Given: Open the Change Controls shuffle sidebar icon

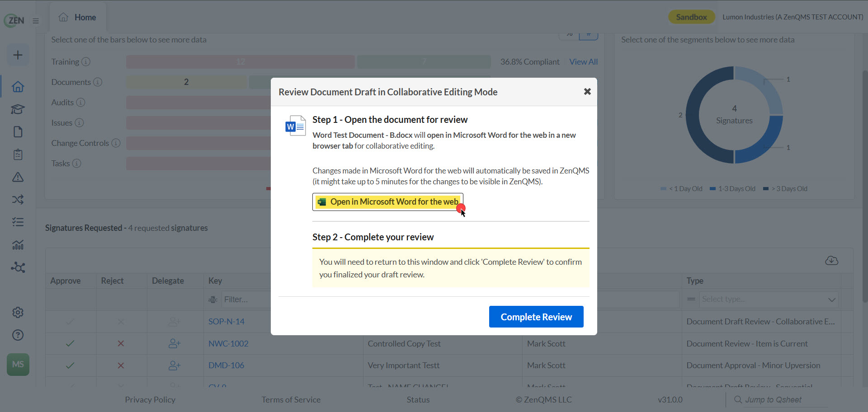Looking at the screenshot, I should [x=18, y=199].
